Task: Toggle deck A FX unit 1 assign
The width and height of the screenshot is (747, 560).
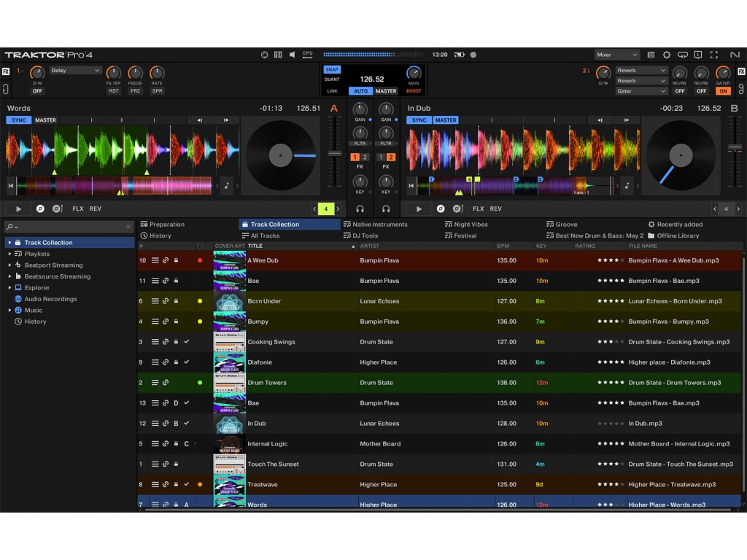Action: (x=355, y=157)
